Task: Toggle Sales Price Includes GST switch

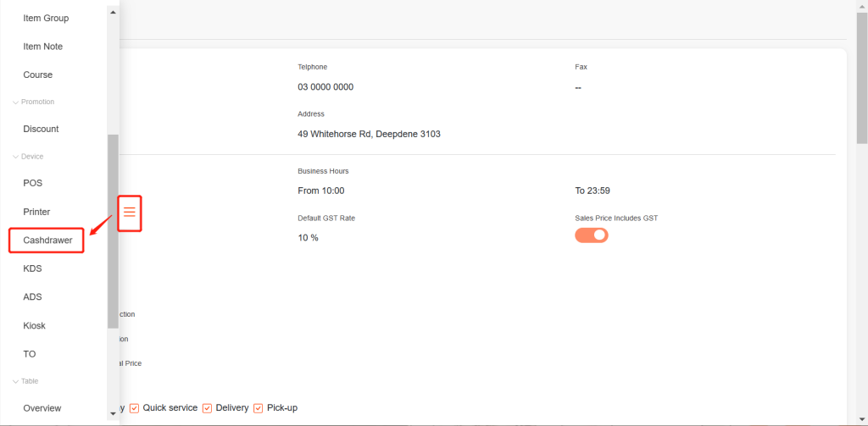Action: (x=592, y=235)
